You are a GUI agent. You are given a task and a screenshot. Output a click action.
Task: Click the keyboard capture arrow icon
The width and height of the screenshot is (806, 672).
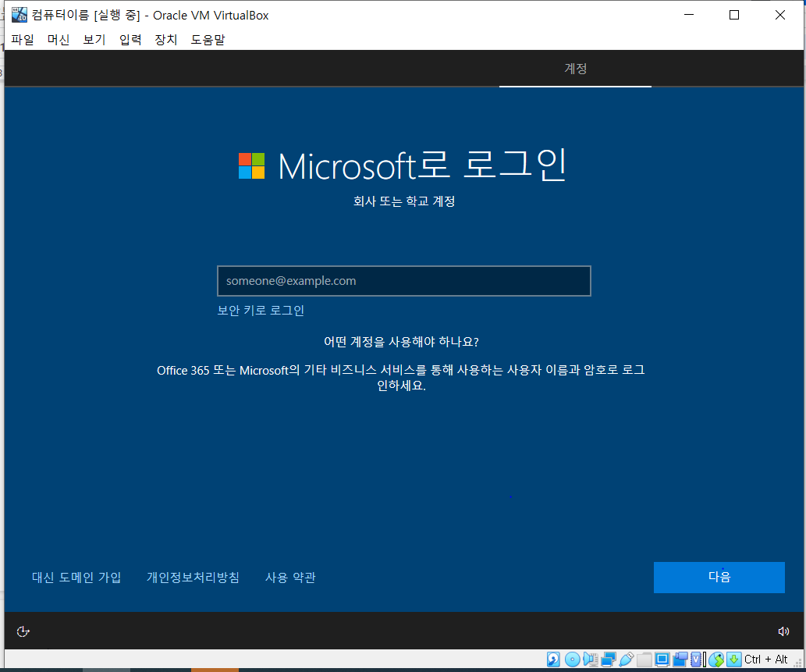click(x=734, y=660)
